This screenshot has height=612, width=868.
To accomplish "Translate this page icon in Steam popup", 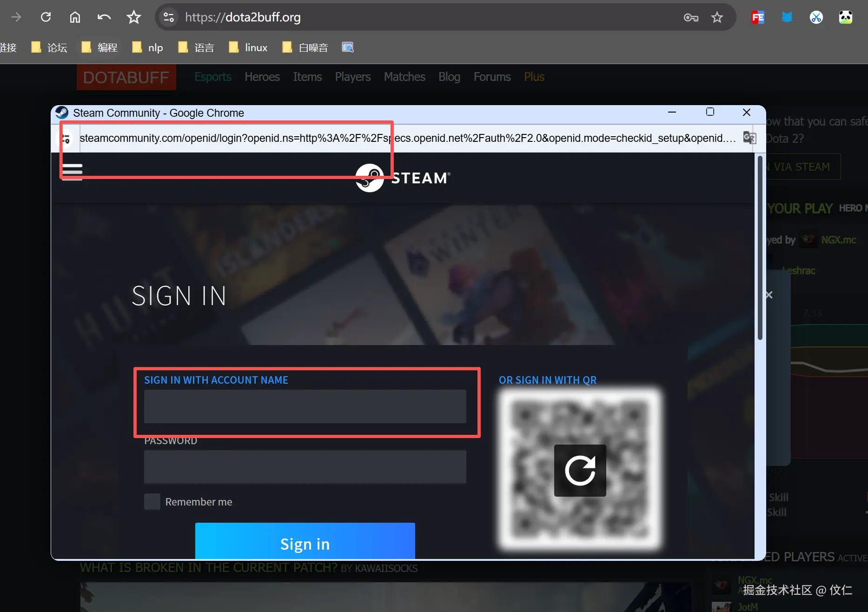I will pos(749,138).
